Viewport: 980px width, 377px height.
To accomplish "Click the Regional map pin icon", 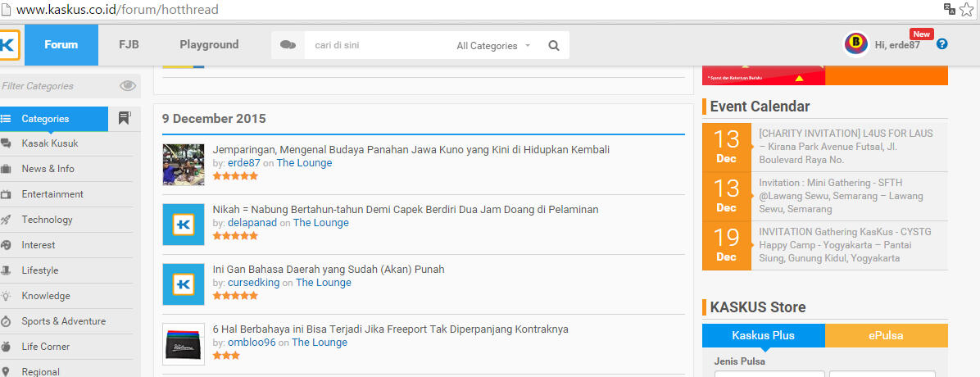I will (x=6, y=371).
